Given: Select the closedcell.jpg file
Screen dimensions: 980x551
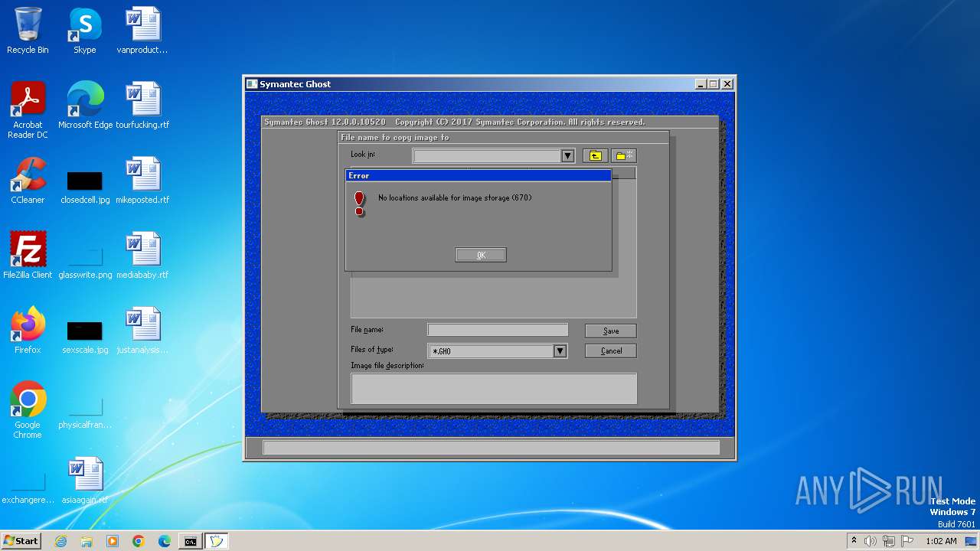Looking at the screenshot, I should [x=85, y=186].
